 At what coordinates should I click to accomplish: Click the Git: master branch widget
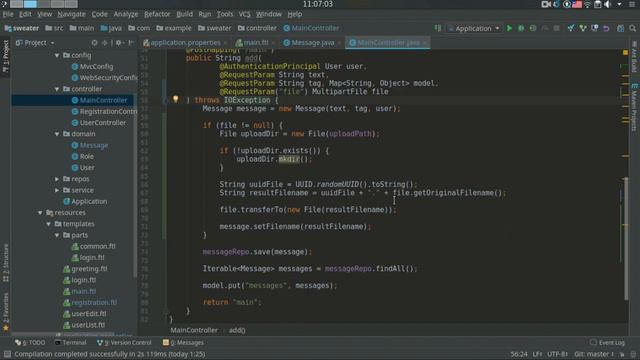coord(594,354)
